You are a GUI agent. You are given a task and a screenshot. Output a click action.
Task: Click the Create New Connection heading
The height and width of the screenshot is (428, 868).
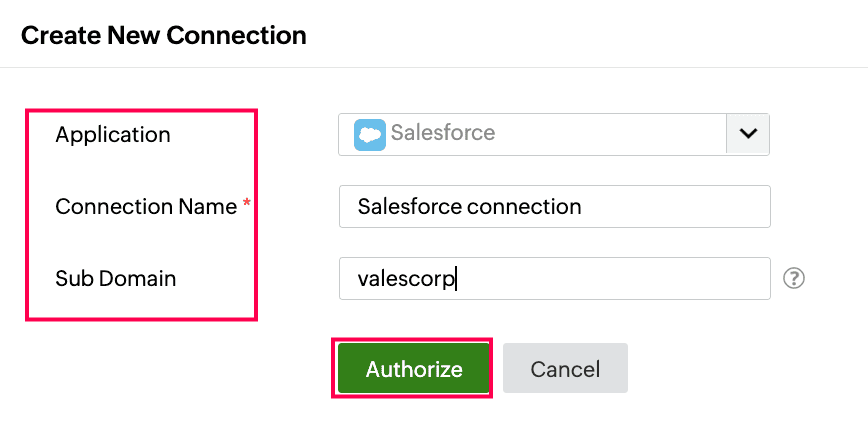point(163,36)
